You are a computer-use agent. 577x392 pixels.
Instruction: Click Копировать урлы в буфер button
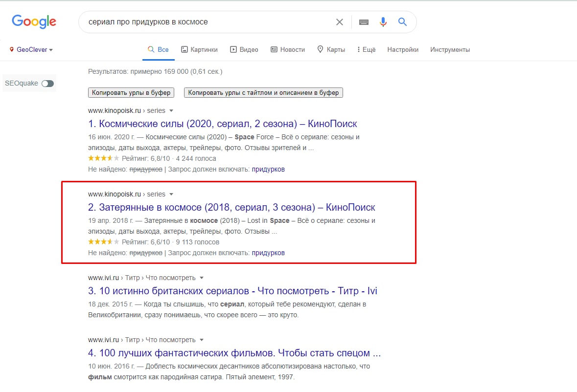pyautogui.click(x=131, y=92)
